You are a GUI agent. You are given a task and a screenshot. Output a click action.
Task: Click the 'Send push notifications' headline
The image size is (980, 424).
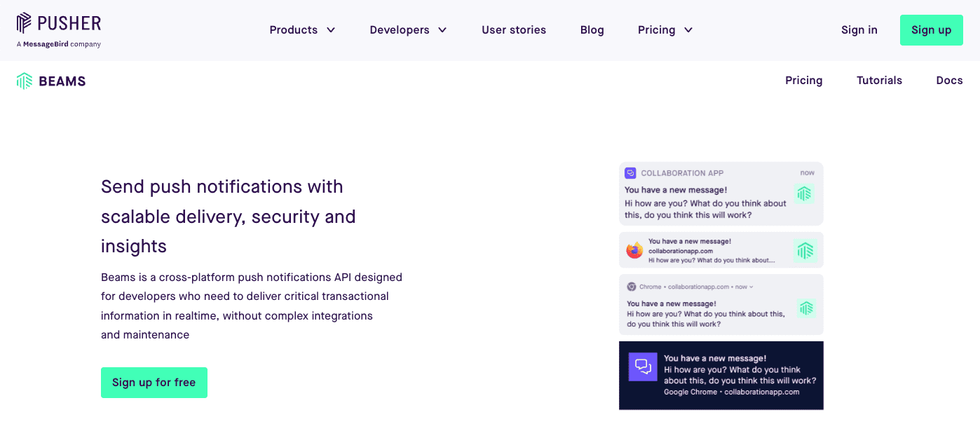coord(229,217)
